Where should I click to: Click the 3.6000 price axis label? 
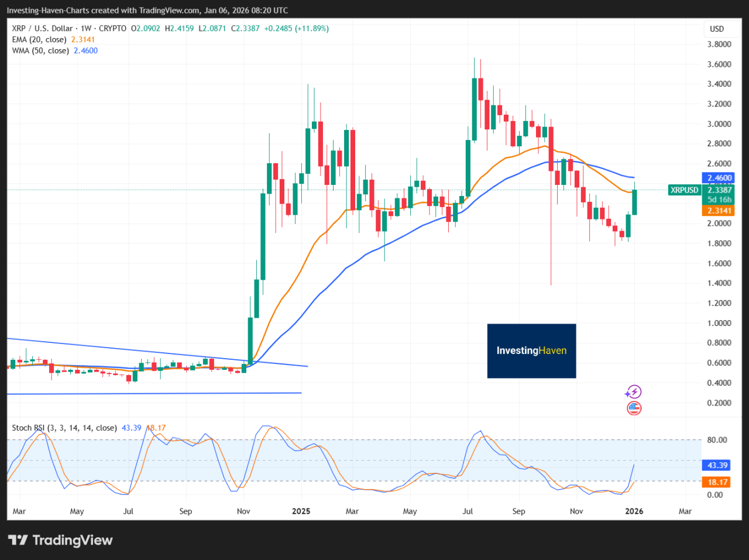tap(719, 64)
